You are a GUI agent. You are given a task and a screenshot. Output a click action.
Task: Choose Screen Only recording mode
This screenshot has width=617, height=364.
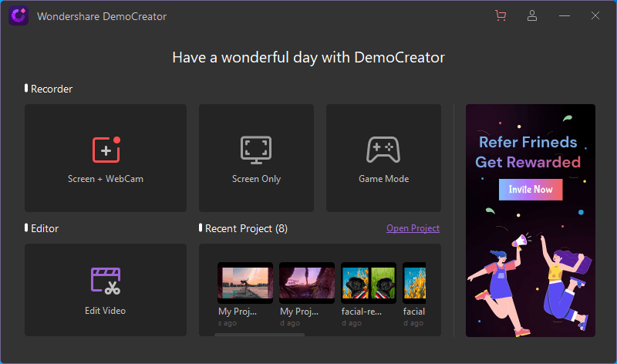[256, 158]
